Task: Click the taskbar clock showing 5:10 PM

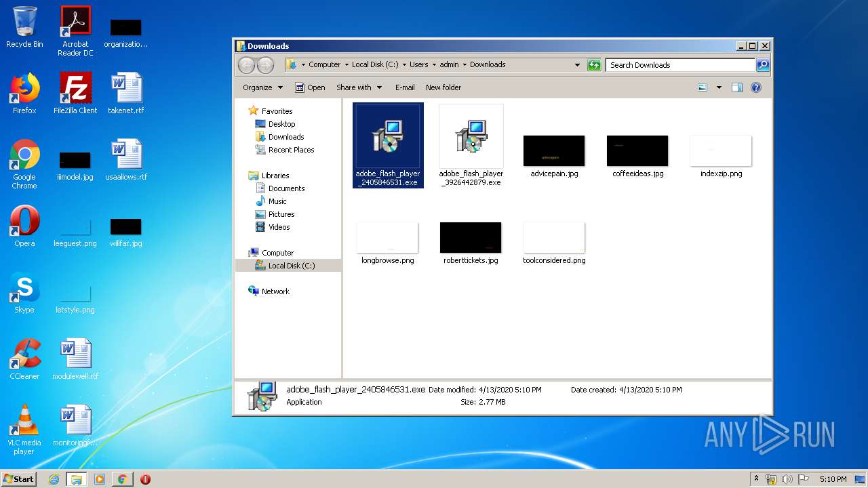Action: [833, 479]
